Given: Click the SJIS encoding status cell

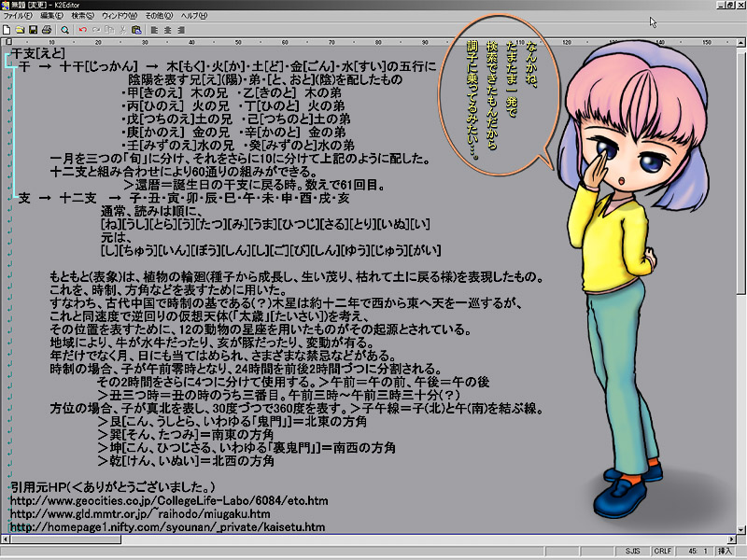Looking at the screenshot, I should 633,551.
